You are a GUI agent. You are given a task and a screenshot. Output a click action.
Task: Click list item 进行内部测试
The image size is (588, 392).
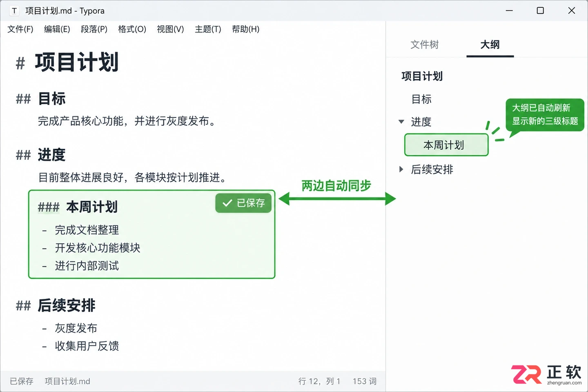pyautogui.click(x=87, y=266)
